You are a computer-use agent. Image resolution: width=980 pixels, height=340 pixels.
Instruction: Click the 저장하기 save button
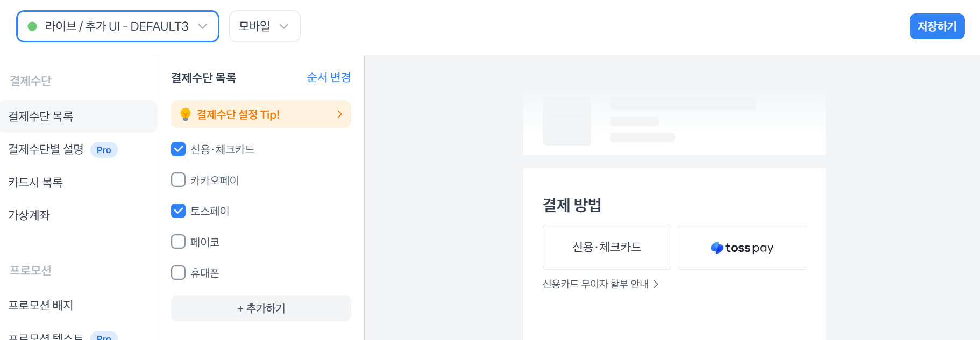click(936, 26)
